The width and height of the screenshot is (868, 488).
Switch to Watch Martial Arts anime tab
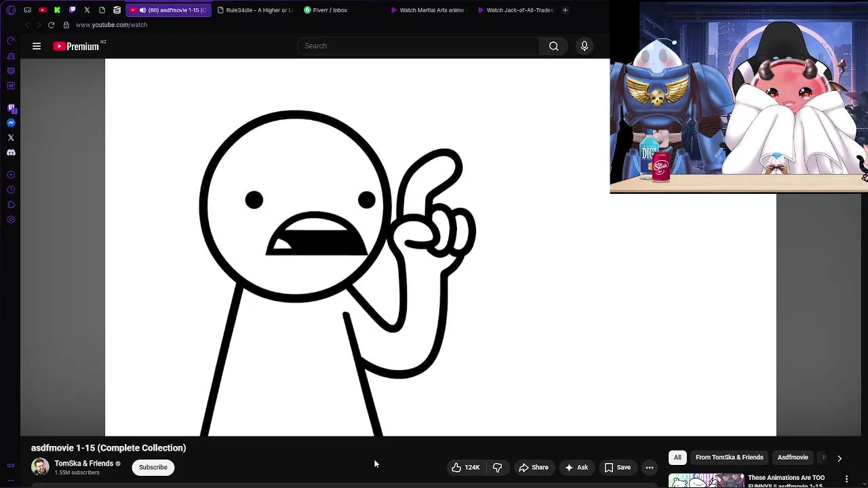(x=428, y=10)
